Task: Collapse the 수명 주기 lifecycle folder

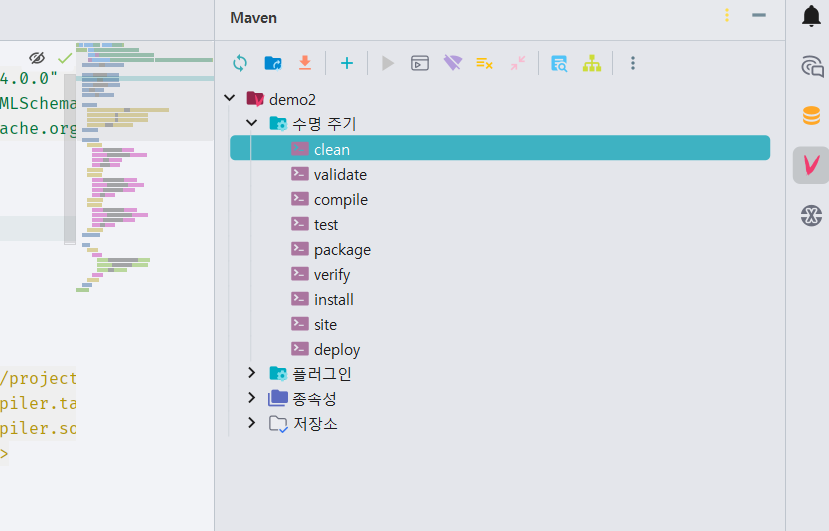Action: click(252, 123)
